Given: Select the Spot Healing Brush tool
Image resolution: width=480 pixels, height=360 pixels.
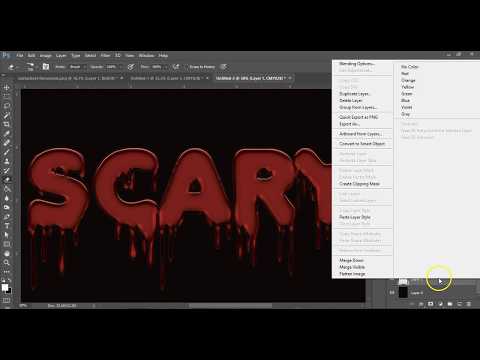Looking at the screenshot, I should pos(6,143).
